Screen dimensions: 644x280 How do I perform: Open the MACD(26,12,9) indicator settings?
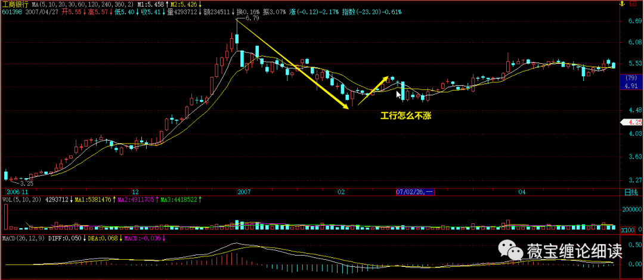pos(23,238)
